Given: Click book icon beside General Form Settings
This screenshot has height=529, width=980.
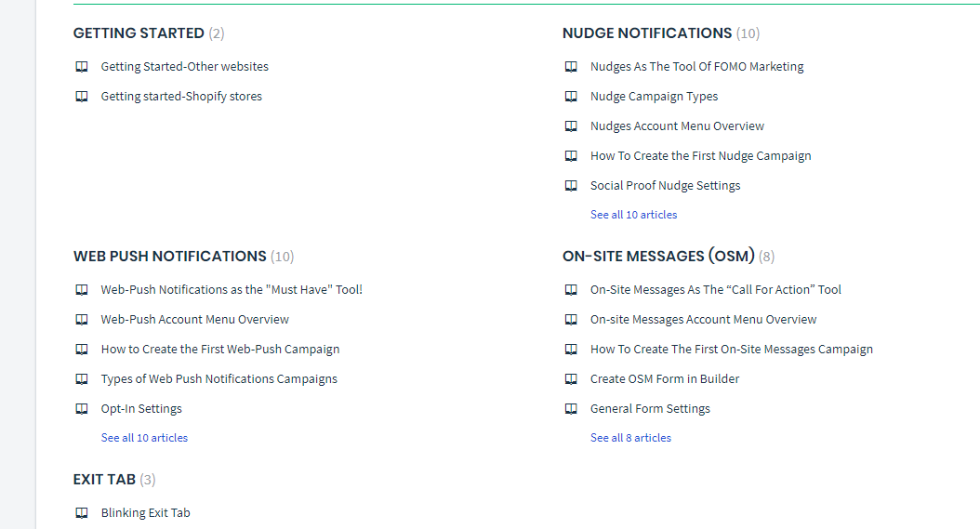Looking at the screenshot, I should pyautogui.click(x=571, y=409).
